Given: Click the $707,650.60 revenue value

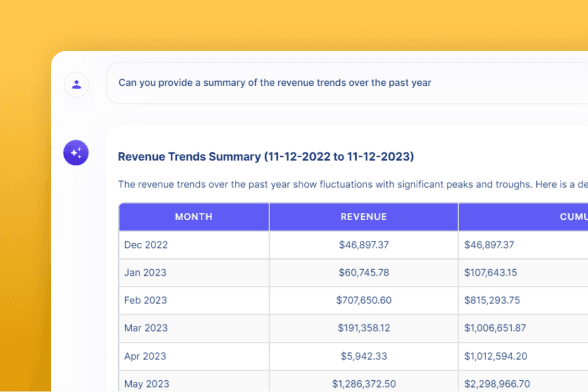Looking at the screenshot, I should point(364,300).
